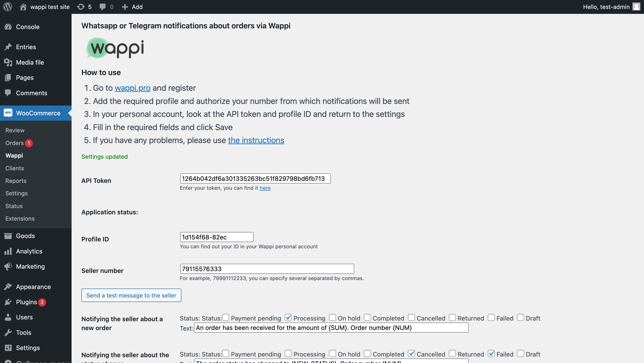The image size is (644, 363).
Task: Expand the Extensions menu item
Action: tap(20, 218)
